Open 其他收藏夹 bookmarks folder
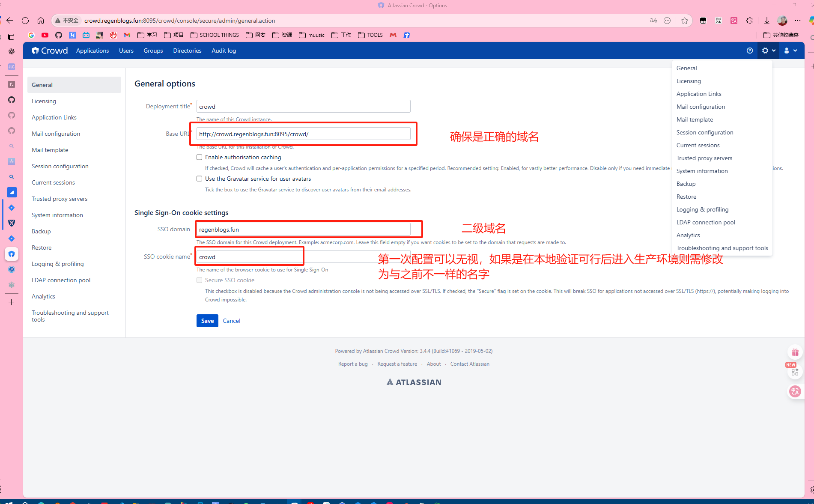Image resolution: width=814 pixels, height=504 pixels. (x=781, y=35)
